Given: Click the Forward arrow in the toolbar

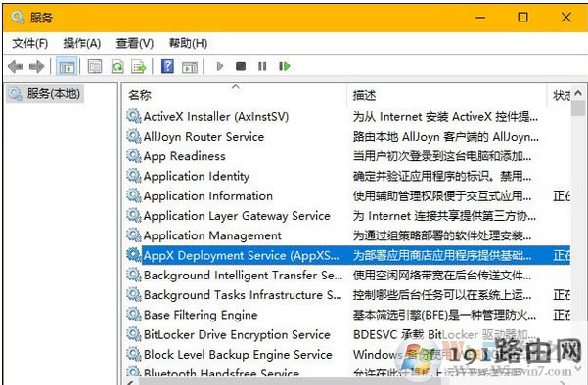Looking at the screenshot, I should pyautogui.click(x=37, y=66).
